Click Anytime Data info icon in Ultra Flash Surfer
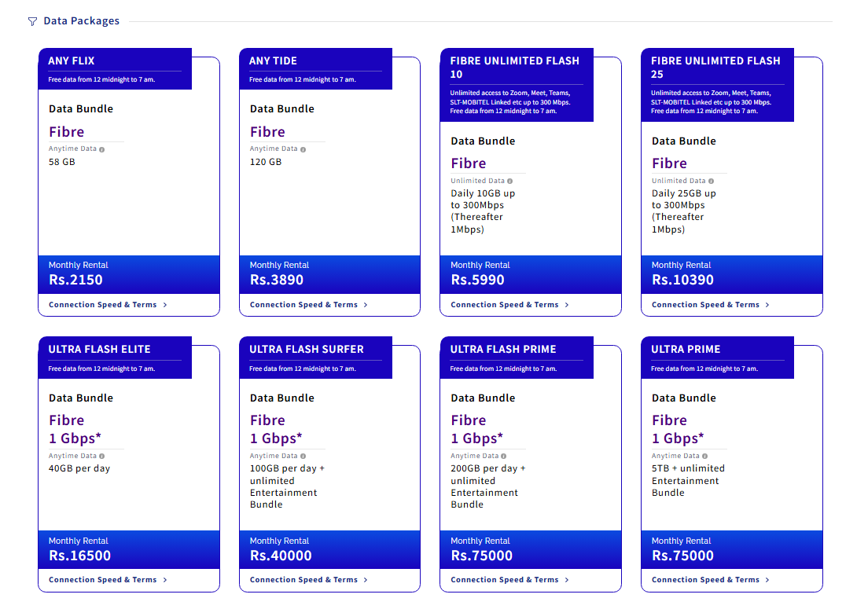The height and width of the screenshot is (609, 868). (303, 457)
